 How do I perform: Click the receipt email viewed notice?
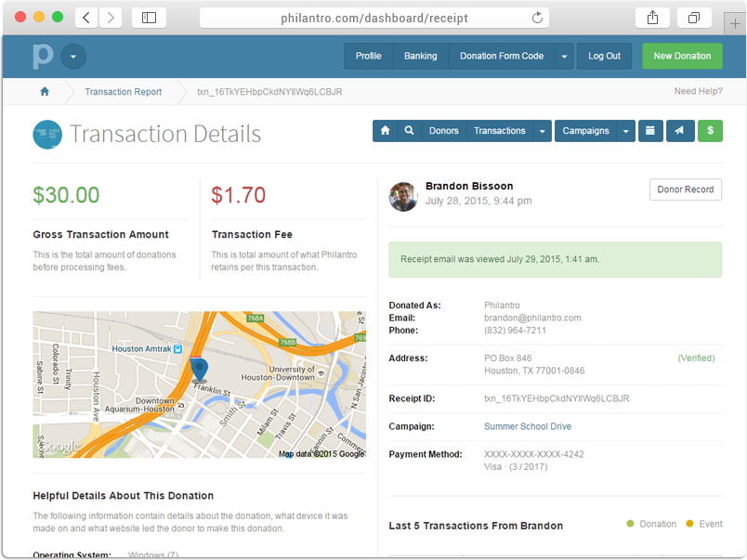[x=555, y=259]
